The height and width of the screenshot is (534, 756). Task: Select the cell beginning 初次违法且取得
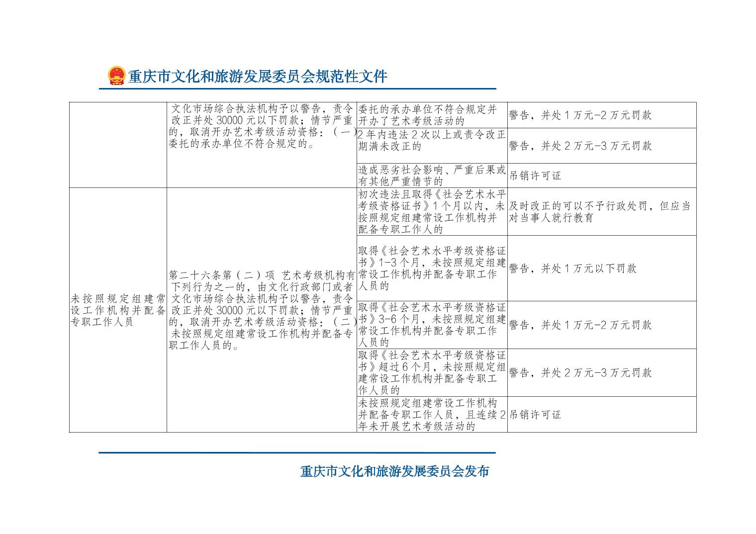(431, 211)
